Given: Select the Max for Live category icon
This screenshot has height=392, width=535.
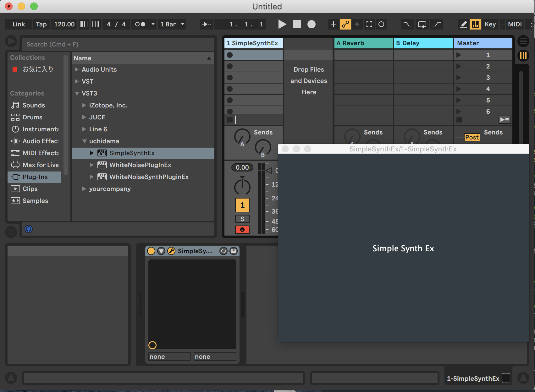Looking at the screenshot, I should pos(15,165).
